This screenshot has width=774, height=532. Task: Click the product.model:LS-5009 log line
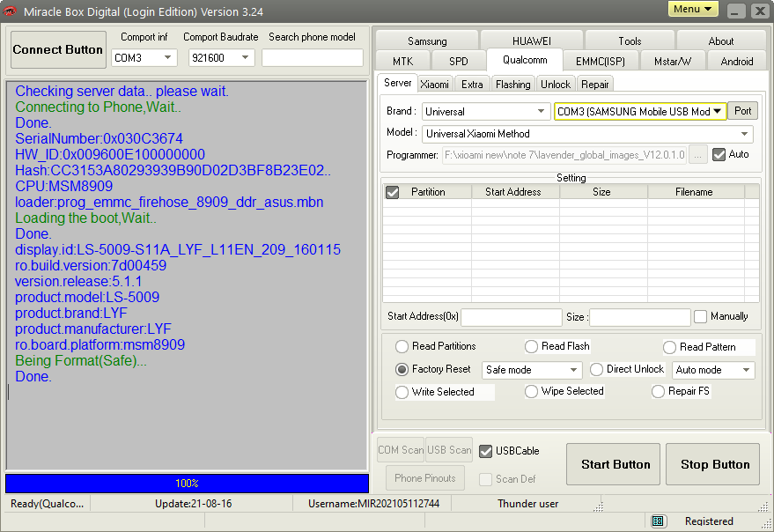(x=87, y=297)
